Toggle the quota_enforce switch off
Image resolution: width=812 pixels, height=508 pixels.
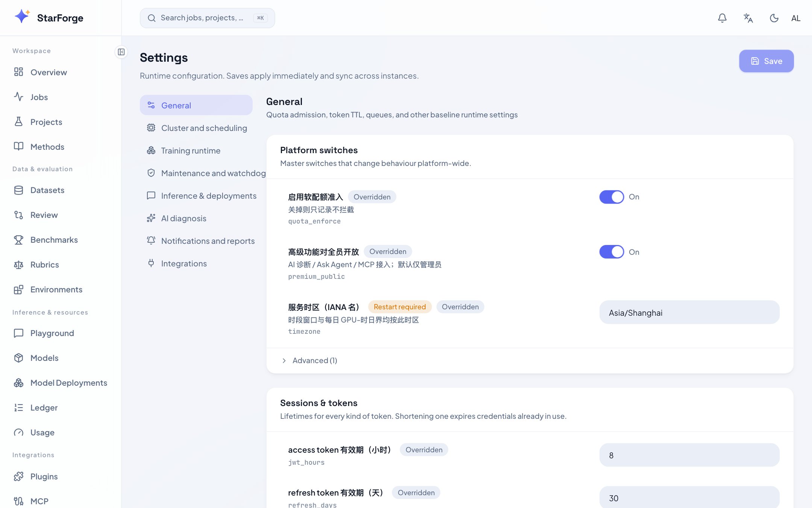pos(612,197)
